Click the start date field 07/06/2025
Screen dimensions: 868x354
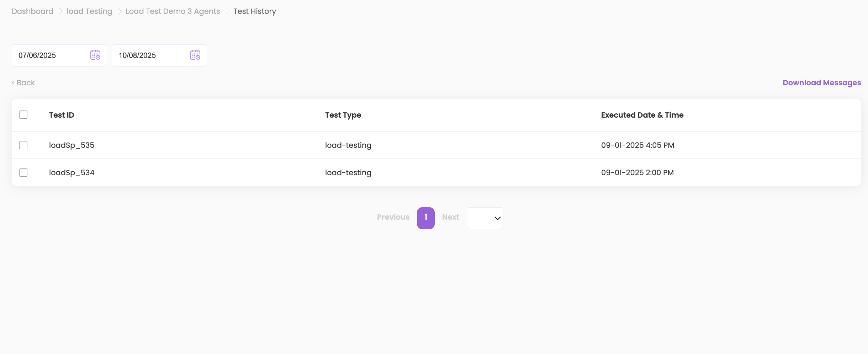(50, 55)
